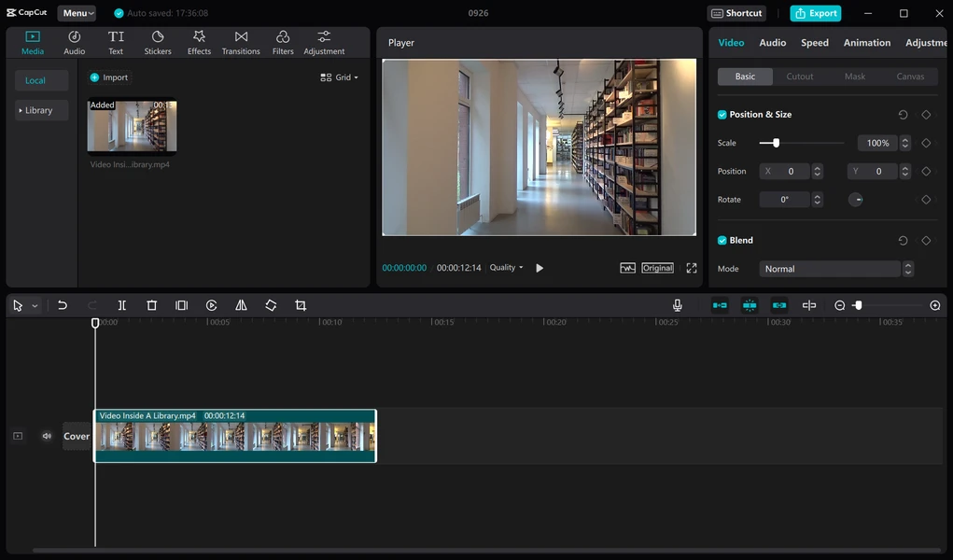Viewport: 953px width, 560px height.
Task: Uncheck the Position & Size checkbox
Action: click(722, 114)
